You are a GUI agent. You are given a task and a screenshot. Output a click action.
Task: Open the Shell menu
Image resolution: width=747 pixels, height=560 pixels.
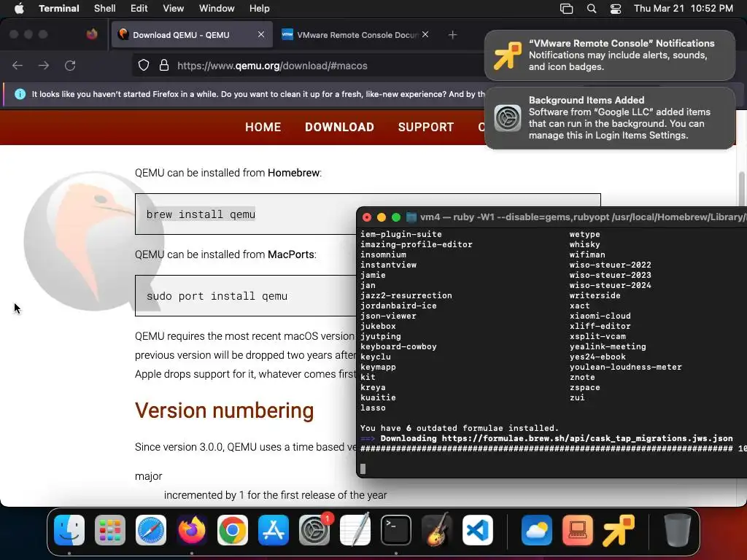click(105, 9)
